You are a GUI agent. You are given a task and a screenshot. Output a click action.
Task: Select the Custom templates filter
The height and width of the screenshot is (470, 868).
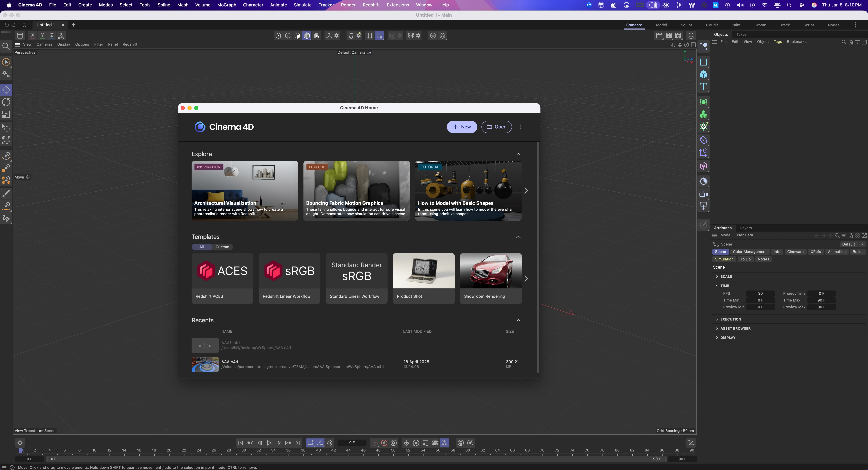[222, 247]
